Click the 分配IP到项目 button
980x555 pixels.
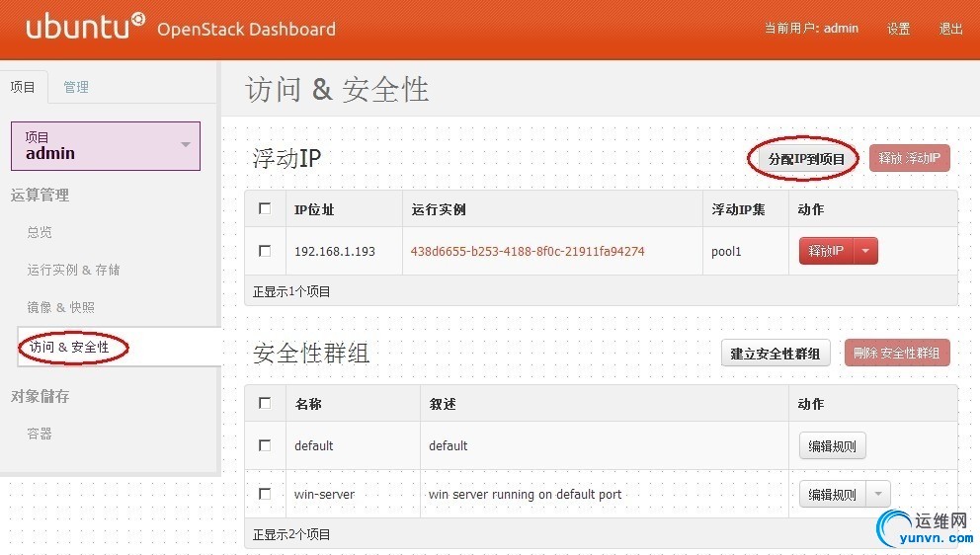click(x=806, y=159)
